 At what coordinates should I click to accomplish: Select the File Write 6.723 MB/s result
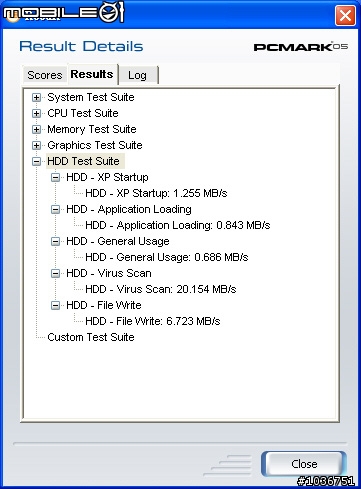(153, 321)
